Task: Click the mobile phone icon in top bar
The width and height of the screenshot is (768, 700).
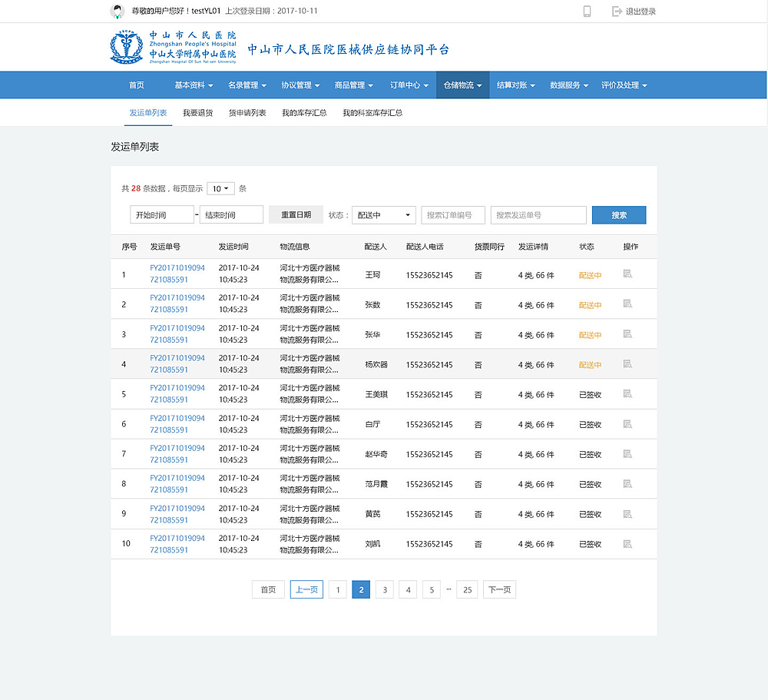Action: pos(587,11)
